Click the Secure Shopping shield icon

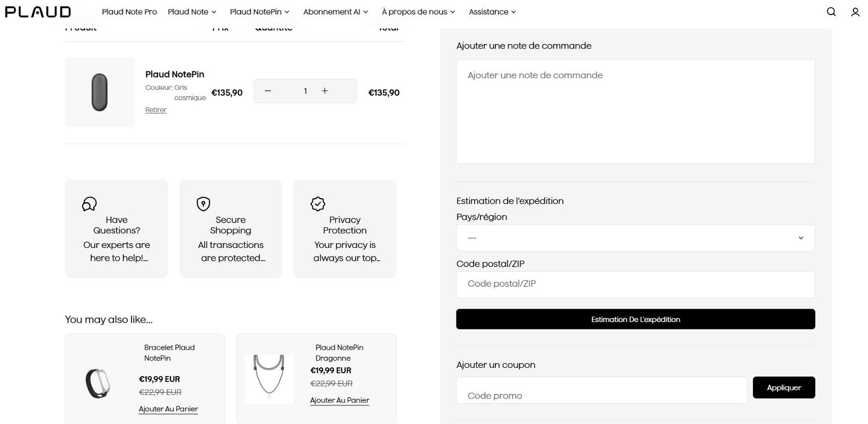click(203, 204)
